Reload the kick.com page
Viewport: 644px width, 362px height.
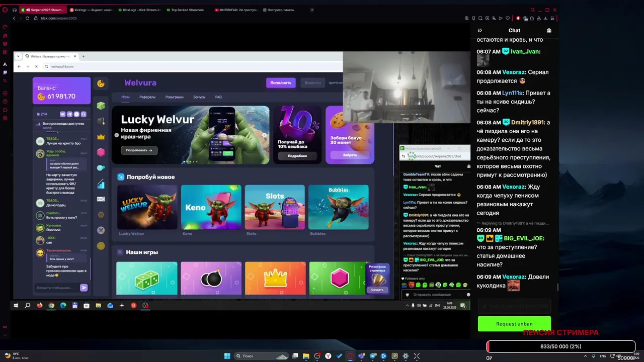click(x=27, y=18)
